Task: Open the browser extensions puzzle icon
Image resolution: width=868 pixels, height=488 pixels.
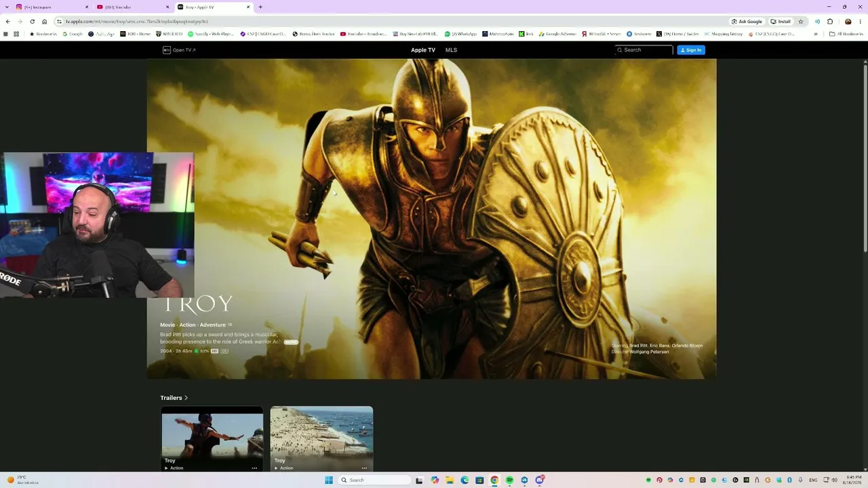Action: (830, 22)
